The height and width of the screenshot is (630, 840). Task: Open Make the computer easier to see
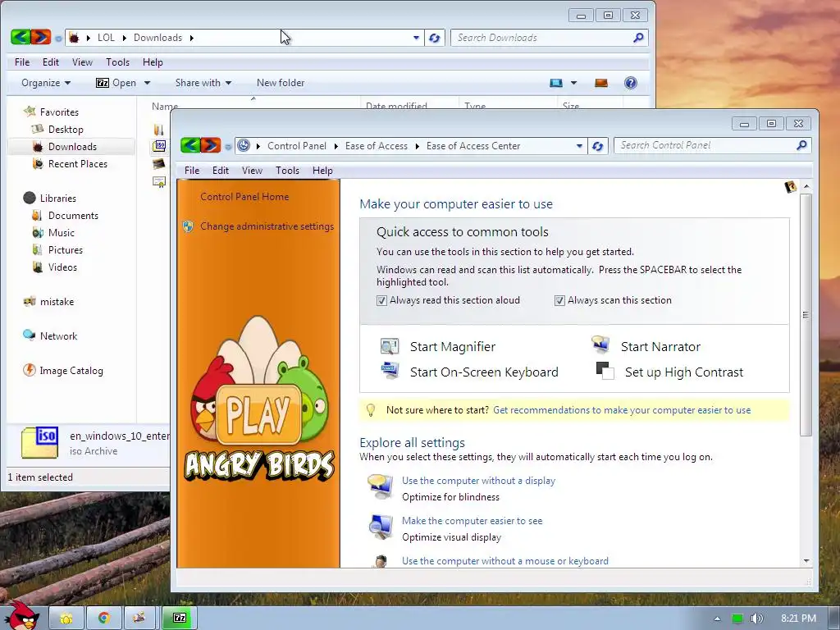(472, 521)
